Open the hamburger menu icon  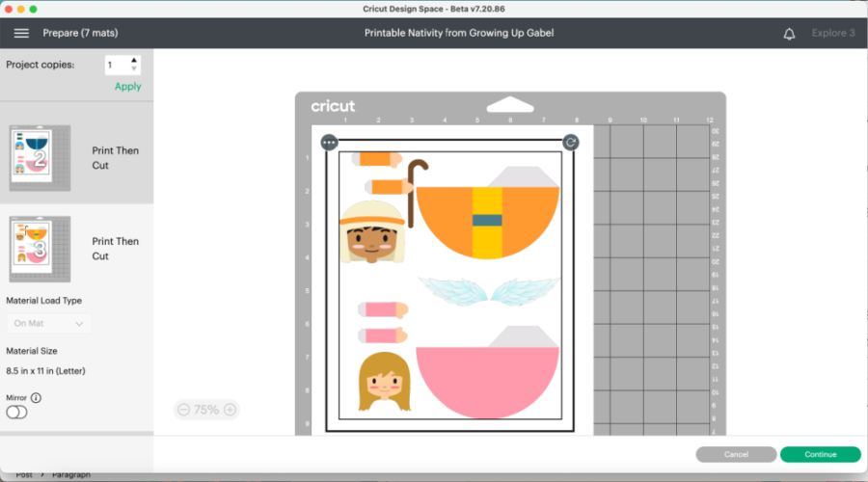pos(21,33)
